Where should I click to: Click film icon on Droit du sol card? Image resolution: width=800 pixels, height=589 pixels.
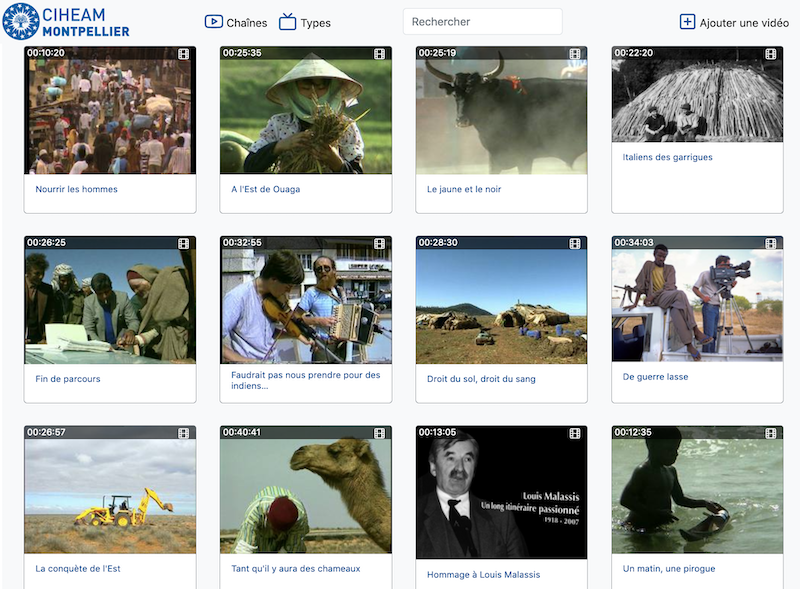point(575,243)
